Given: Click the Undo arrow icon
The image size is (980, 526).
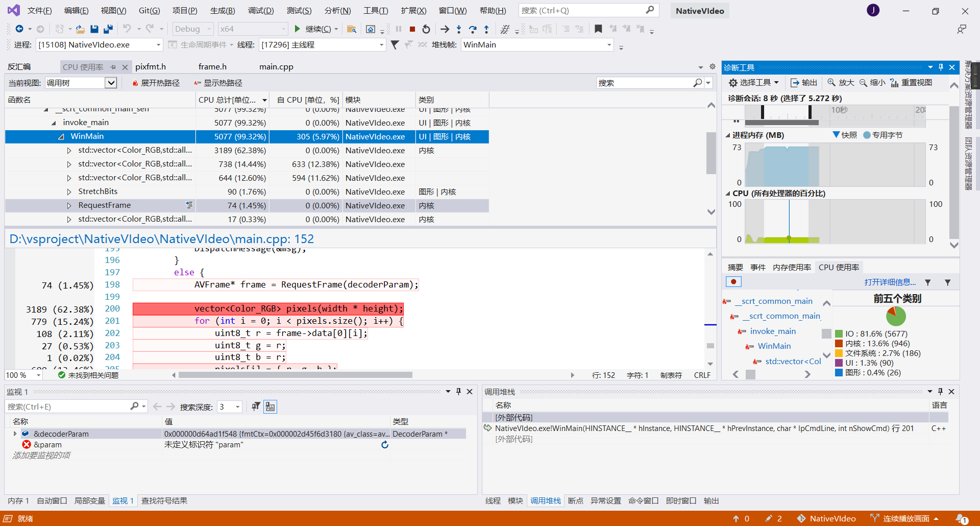Looking at the screenshot, I should [x=127, y=29].
